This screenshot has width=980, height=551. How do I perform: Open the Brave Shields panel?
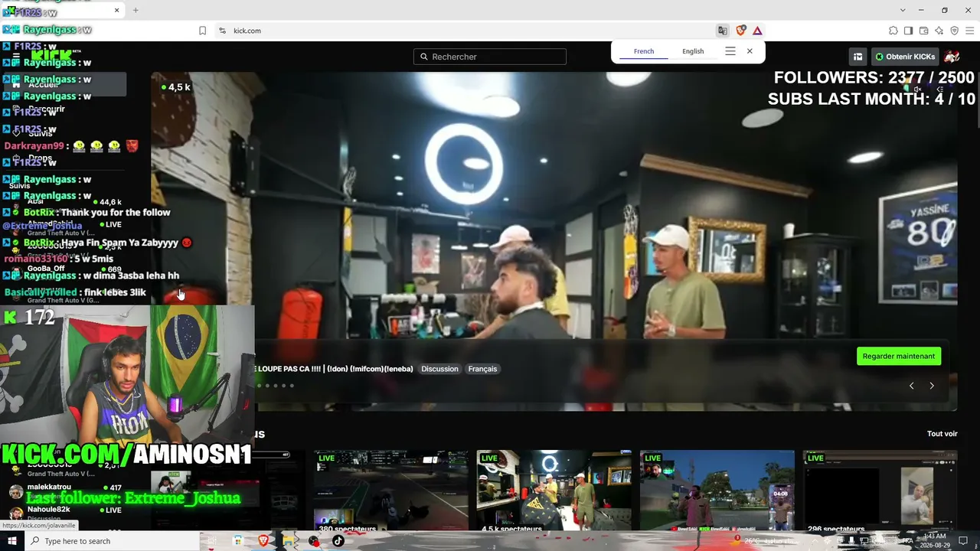click(740, 31)
